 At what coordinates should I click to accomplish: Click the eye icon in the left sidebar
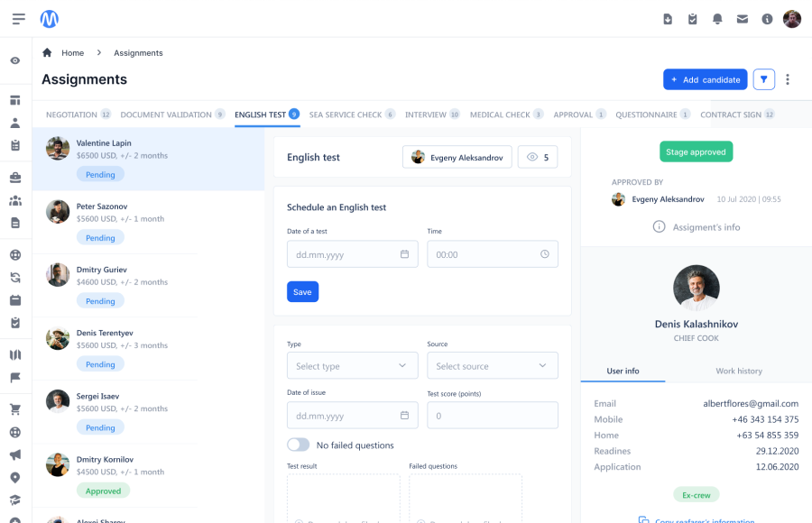(x=15, y=60)
